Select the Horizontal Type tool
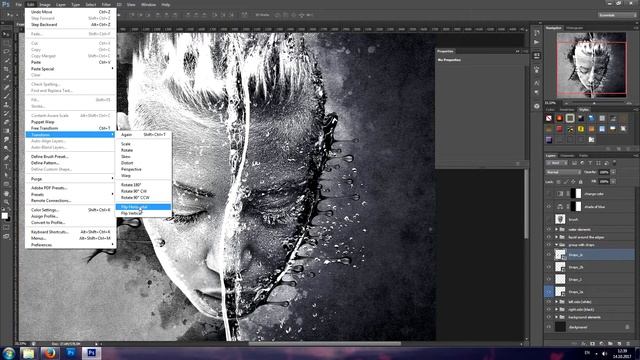Image resolution: width=640 pixels, height=360 pixels. pyautogui.click(x=6, y=166)
